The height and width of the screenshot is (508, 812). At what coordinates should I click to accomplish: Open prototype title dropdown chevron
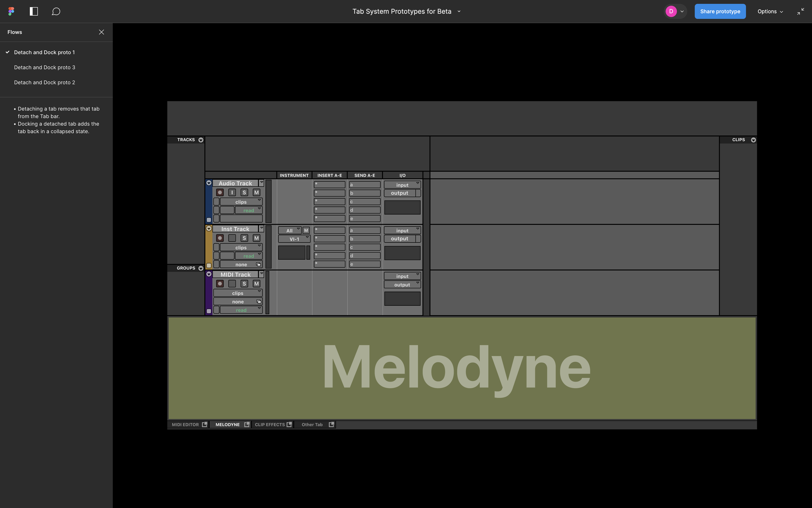[x=459, y=11]
